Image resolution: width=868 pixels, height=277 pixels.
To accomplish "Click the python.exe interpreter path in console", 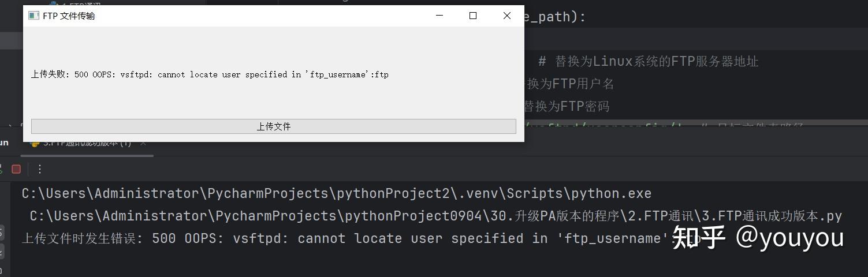I will point(337,193).
